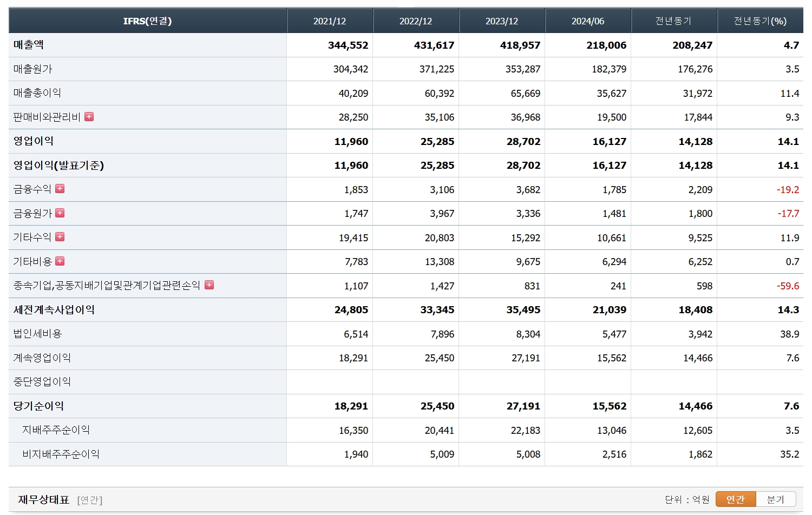This screenshot has width=812, height=515.
Task: Expand the 판매비와관리비 row plus icon
Action: tap(89, 116)
